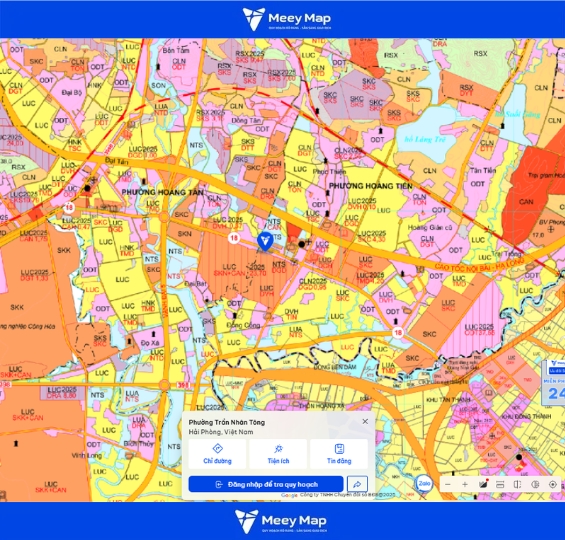Open the Zalo chat bubble

click(424, 483)
